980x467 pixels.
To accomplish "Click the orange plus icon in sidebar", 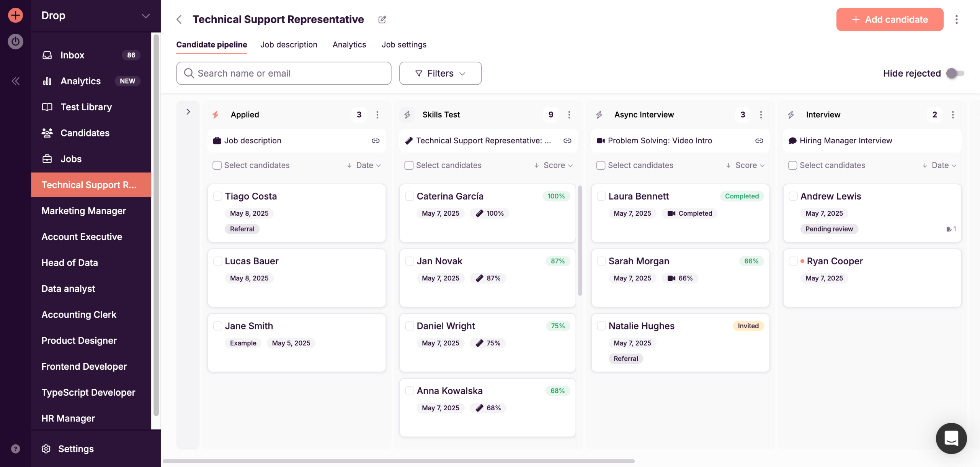I will 15,15.
